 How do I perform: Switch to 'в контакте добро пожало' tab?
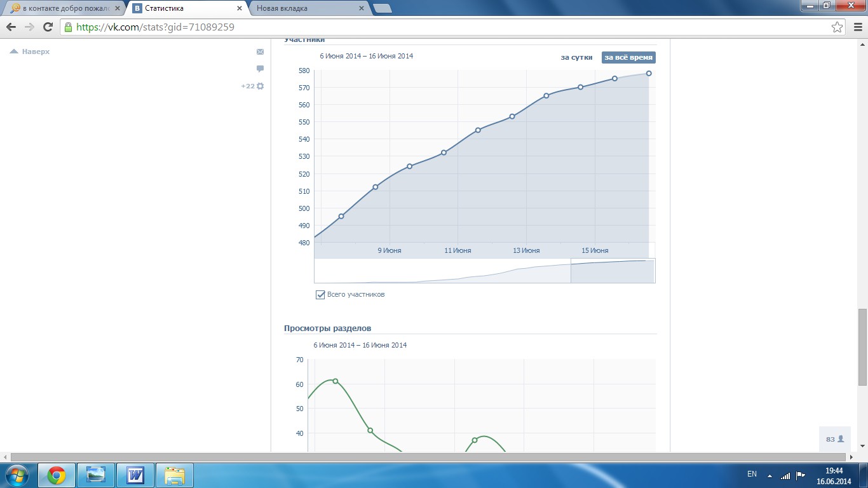pos(65,8)
